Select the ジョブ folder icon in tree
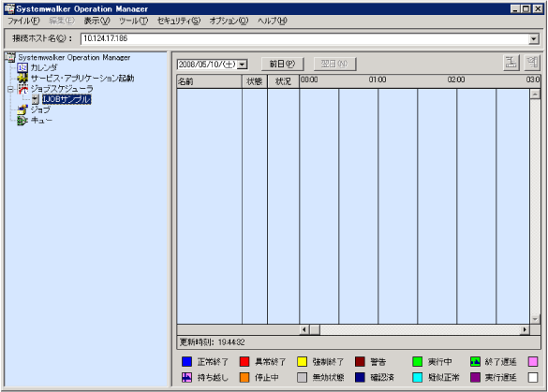This screenshot has width=548, height=392. pos(22,110)
